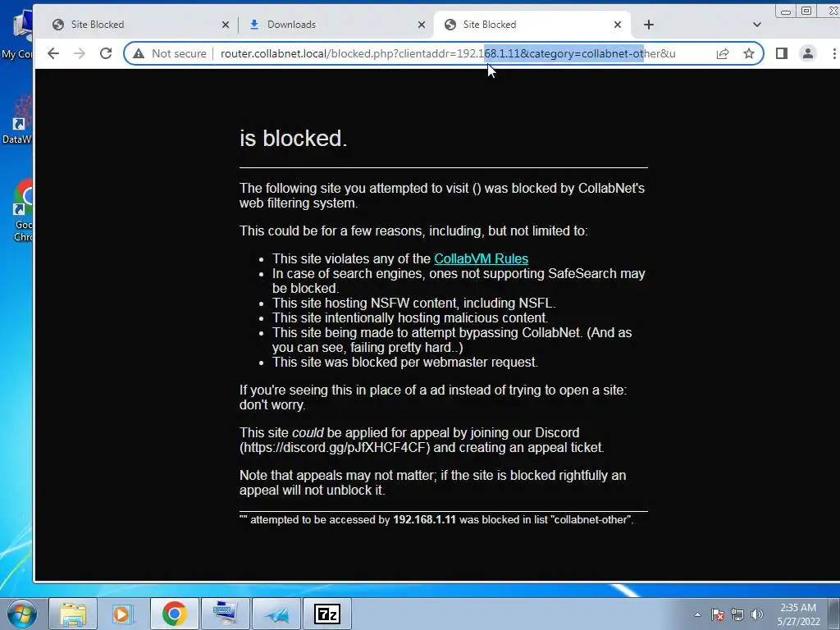Click the 192.168.1.11 address in footer

coord(424,519)
